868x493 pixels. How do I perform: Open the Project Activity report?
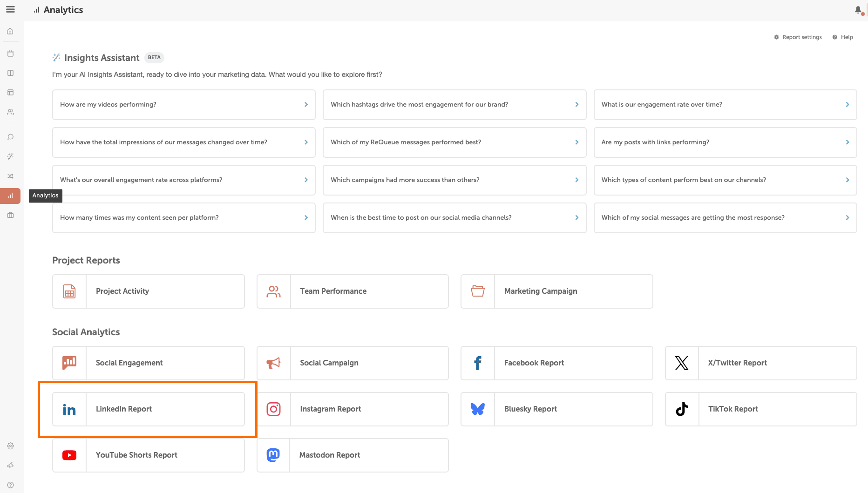click(149, 291)
